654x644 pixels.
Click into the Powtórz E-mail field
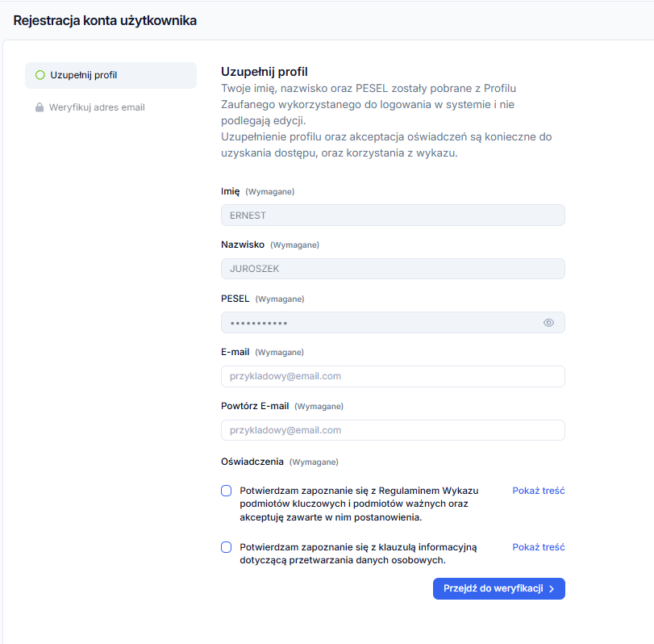(x=393, y=430)
